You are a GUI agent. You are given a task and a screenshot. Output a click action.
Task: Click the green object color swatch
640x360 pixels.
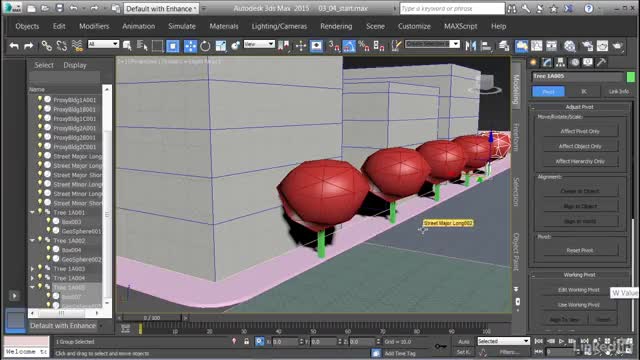[x=631, y=77]
